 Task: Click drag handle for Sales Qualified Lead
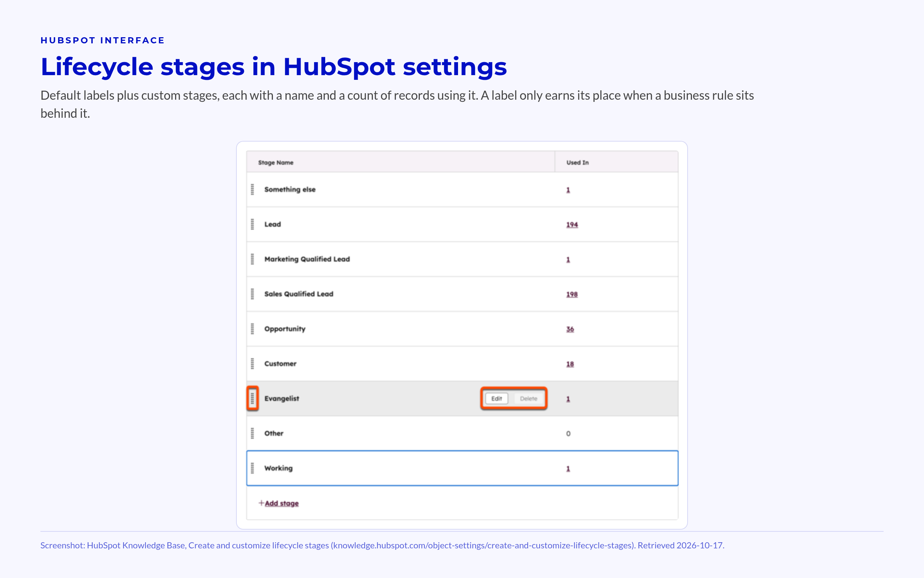pyautogui.click(x=252, y=294)
